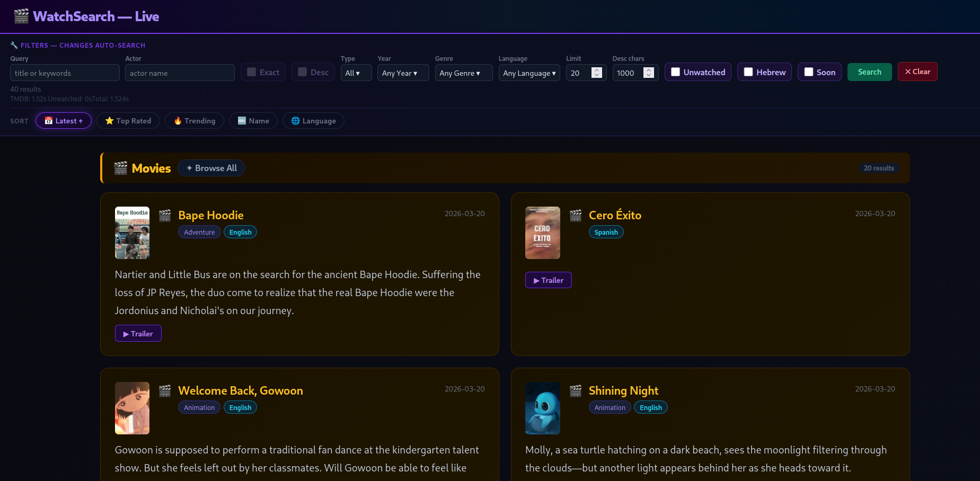The image size is (980, 481).
Task: Open the Bape Hoodie poster thumbnail
Action: (x=132, y=233)
